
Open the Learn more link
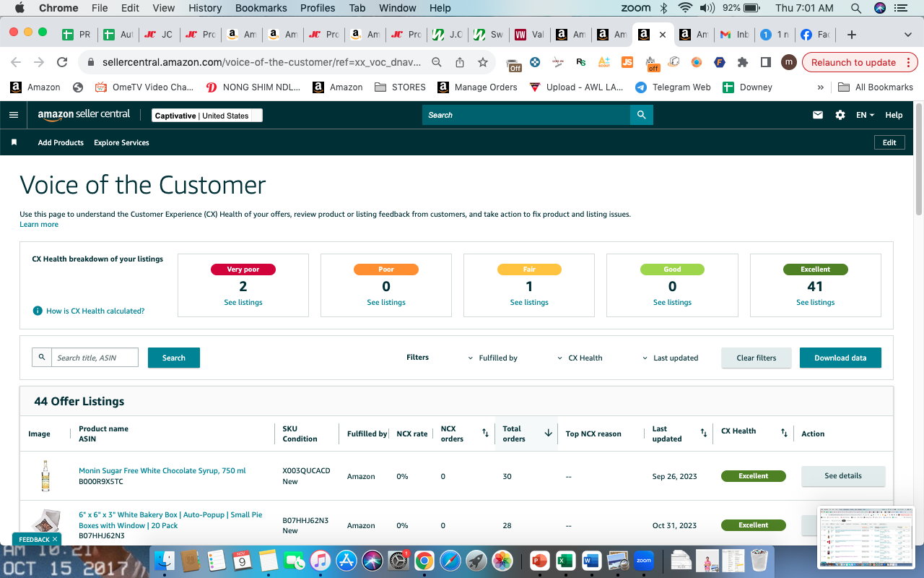39,225
